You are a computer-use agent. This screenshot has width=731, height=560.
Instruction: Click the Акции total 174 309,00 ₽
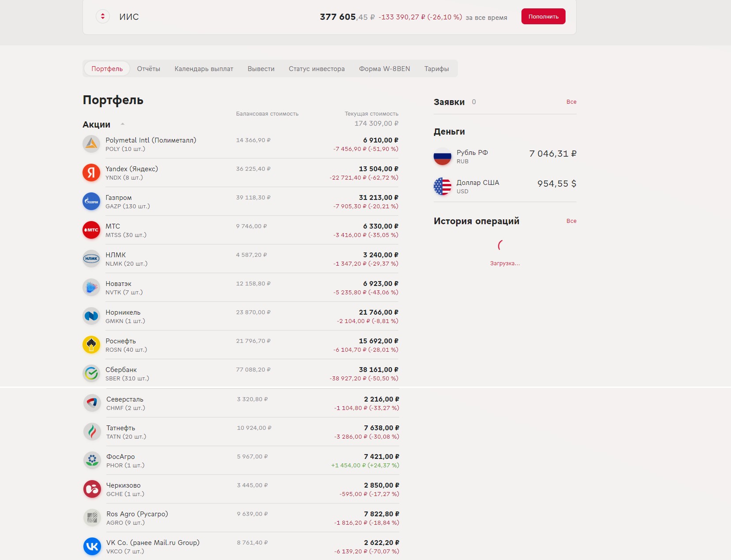tap(376, 124)
